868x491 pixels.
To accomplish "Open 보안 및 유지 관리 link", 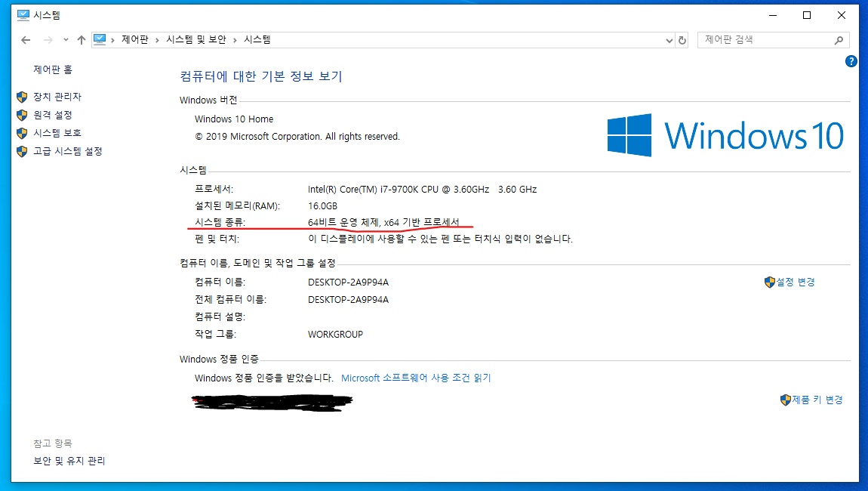I will tap(69, 461).
